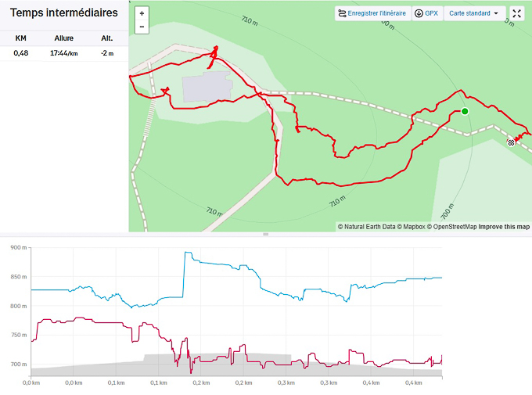Open the Carte standard map style dropdown

(474, 13)
